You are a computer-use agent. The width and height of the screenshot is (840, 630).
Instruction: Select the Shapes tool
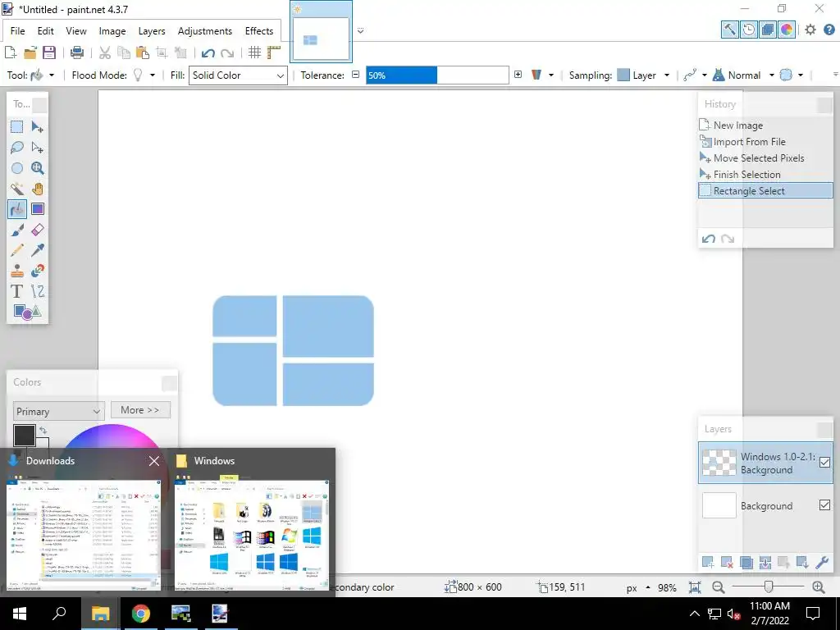tap(27, 311)
